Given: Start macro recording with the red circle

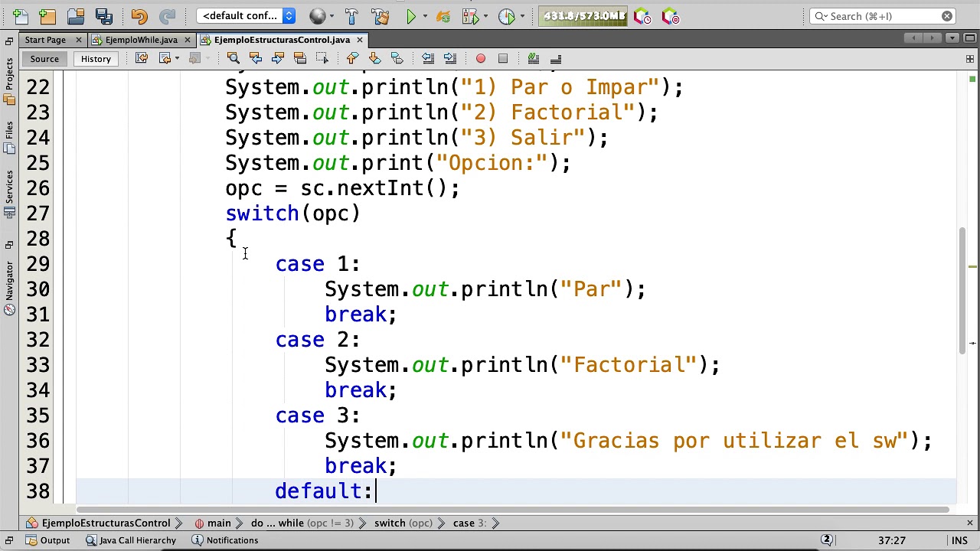Looking at the screenshot, I should [481, 59].
